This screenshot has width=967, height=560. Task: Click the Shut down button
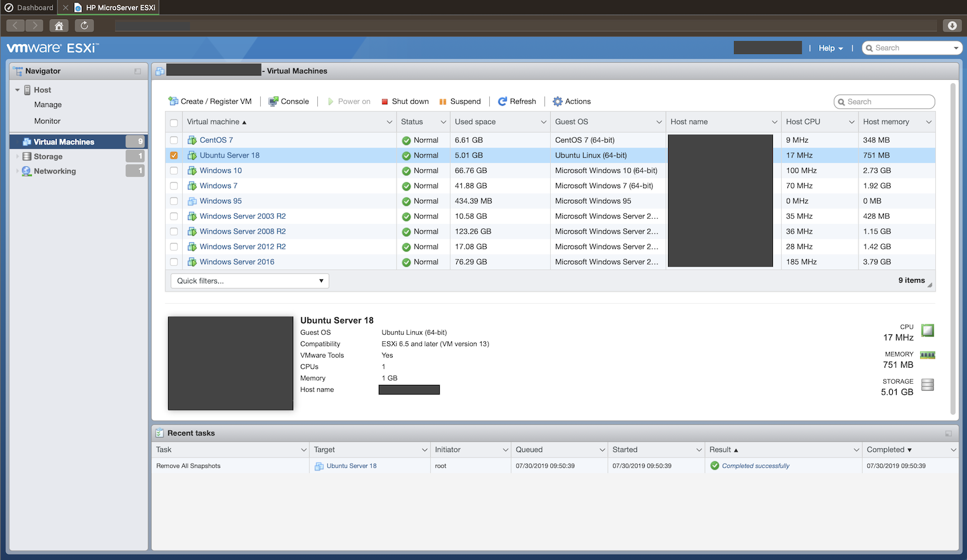tap(405, 101)
